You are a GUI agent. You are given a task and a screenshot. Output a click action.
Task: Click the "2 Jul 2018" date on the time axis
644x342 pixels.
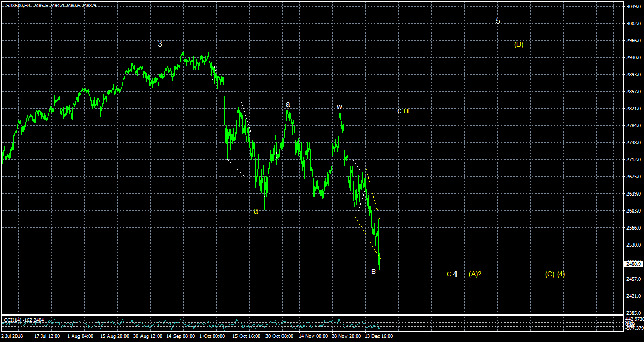[x=13, y=336]
